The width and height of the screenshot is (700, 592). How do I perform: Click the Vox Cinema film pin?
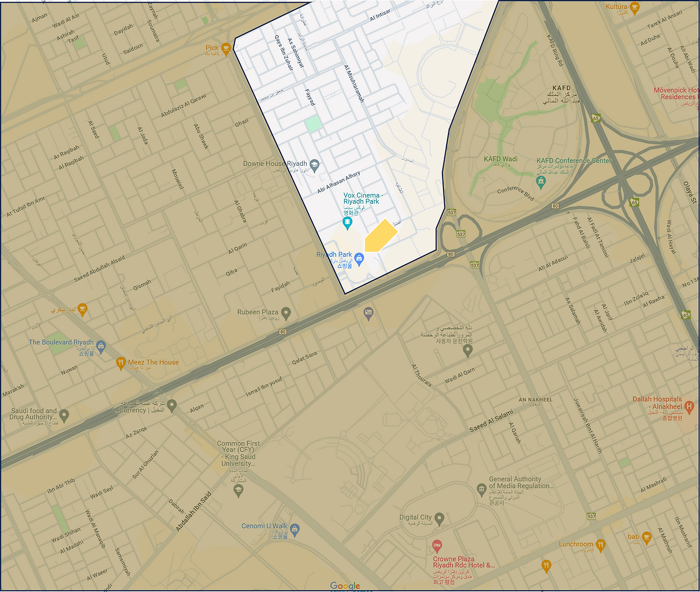pos(347,223)
